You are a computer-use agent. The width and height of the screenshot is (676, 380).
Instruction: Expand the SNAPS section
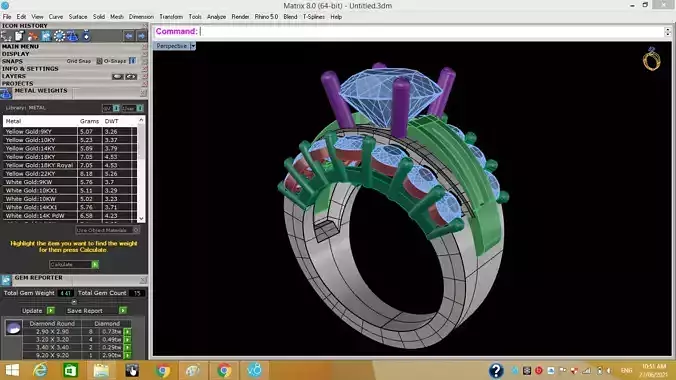click(x=12, y=61)
